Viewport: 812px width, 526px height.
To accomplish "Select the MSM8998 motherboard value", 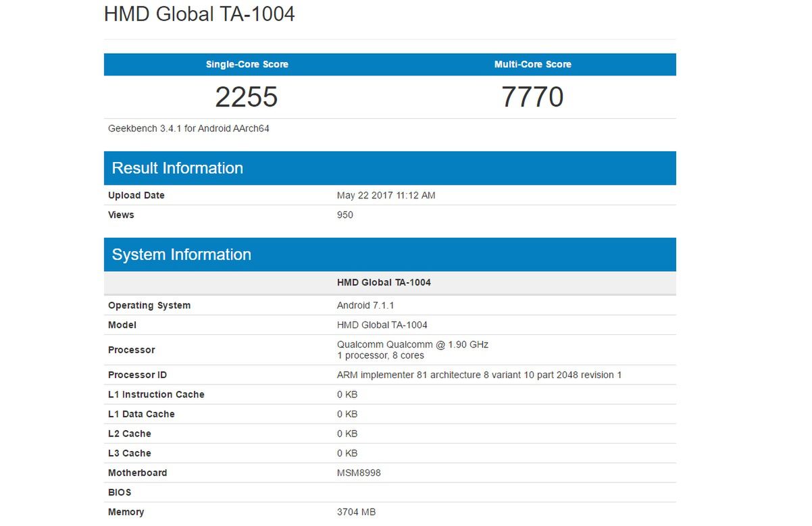I will point(359,473).
